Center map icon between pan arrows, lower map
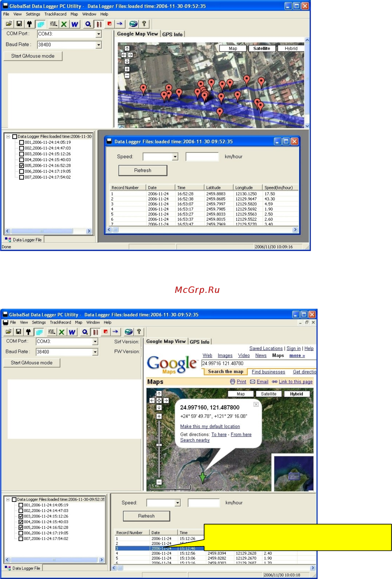Screen dimensions: 392x579 [159, 400]
